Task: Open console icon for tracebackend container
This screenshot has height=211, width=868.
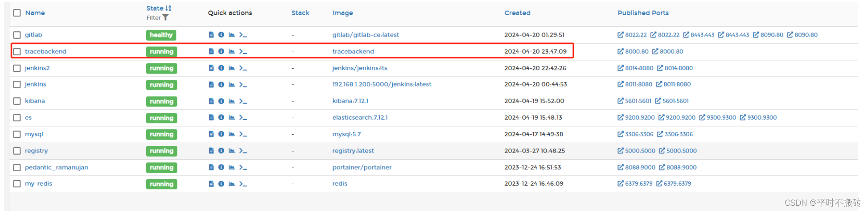Action: pos(243,51)
